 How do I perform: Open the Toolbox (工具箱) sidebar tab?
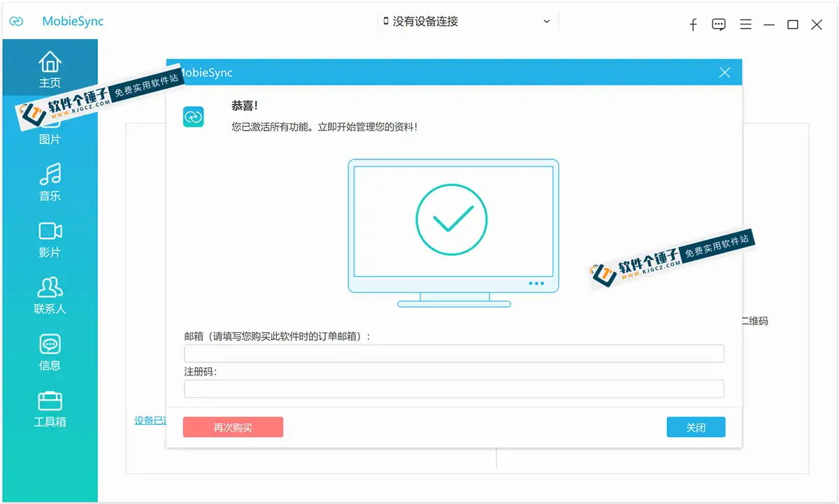[x=50, y=408]
